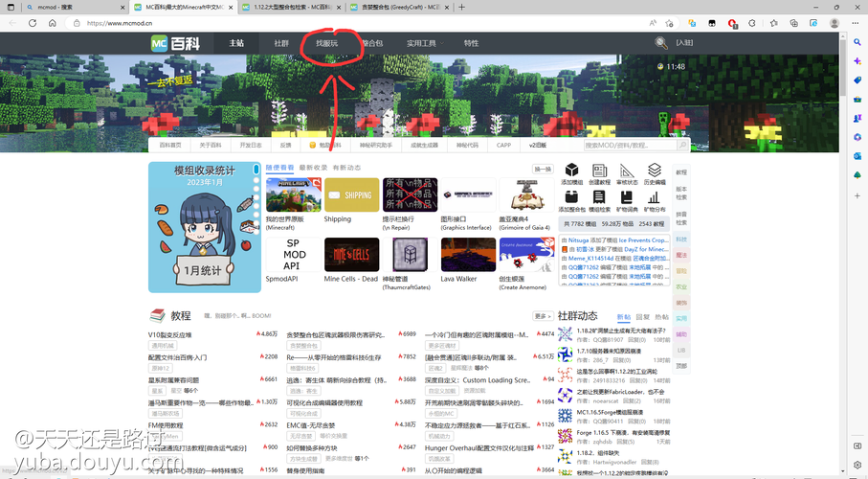
Task: Click the Edge sidebar sparkle discover icon
Action: pos(857,61)
